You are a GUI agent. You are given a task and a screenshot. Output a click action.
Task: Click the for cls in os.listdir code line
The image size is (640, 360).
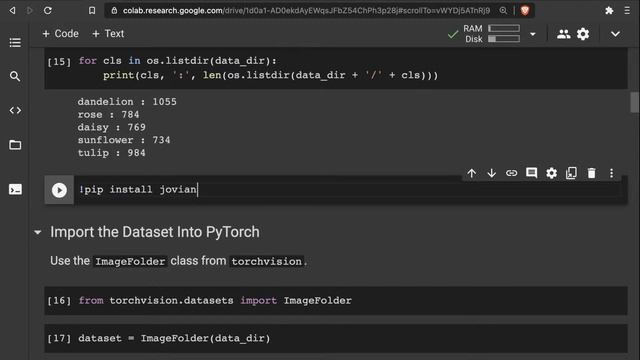177,61
